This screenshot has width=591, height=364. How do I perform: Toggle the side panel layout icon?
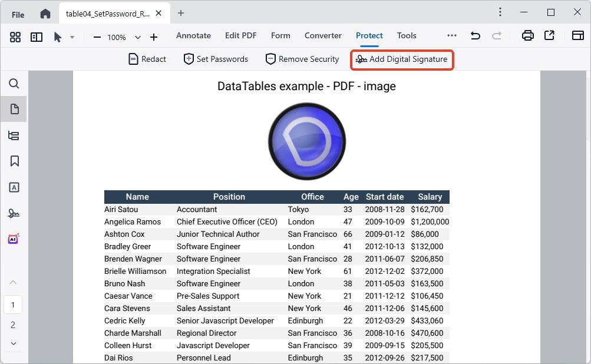[37, 37]
